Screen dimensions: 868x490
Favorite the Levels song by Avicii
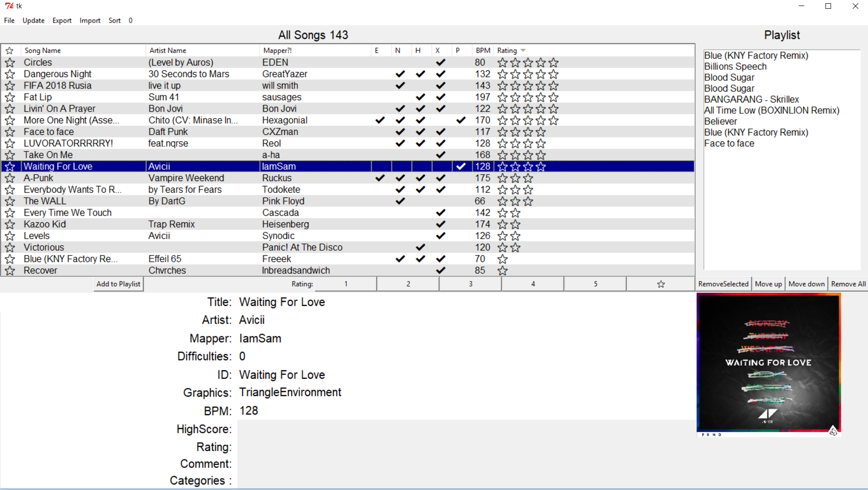pos(10,236)
